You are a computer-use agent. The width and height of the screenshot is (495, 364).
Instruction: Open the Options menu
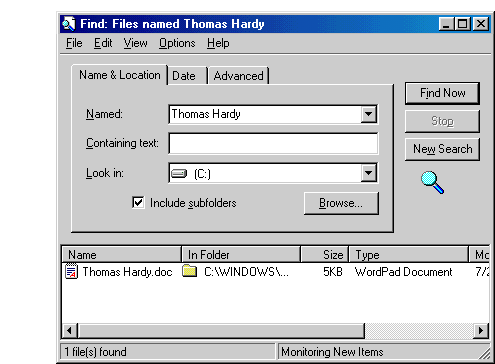(177, 43)
